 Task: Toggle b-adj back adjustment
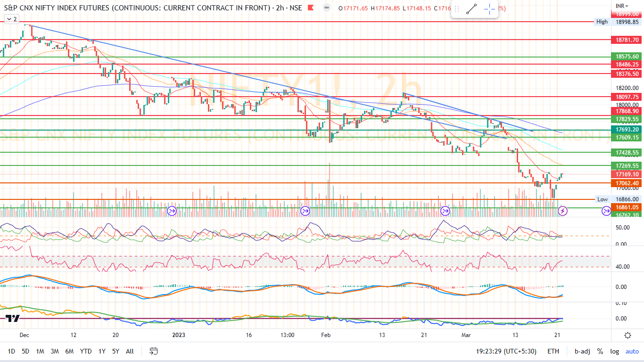[x=582, y=351]
